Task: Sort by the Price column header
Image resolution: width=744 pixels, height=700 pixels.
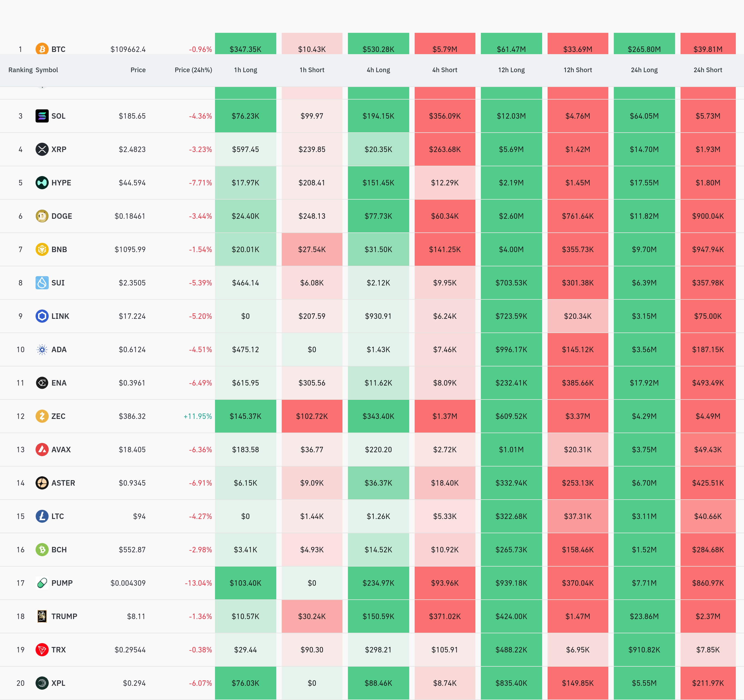Action: tap(138, 70)
